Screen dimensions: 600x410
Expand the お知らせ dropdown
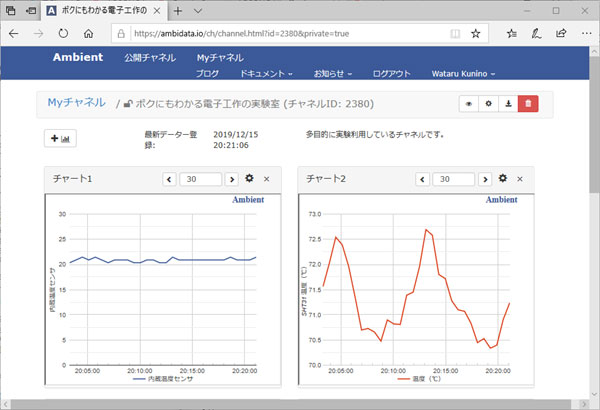[333, 74]
